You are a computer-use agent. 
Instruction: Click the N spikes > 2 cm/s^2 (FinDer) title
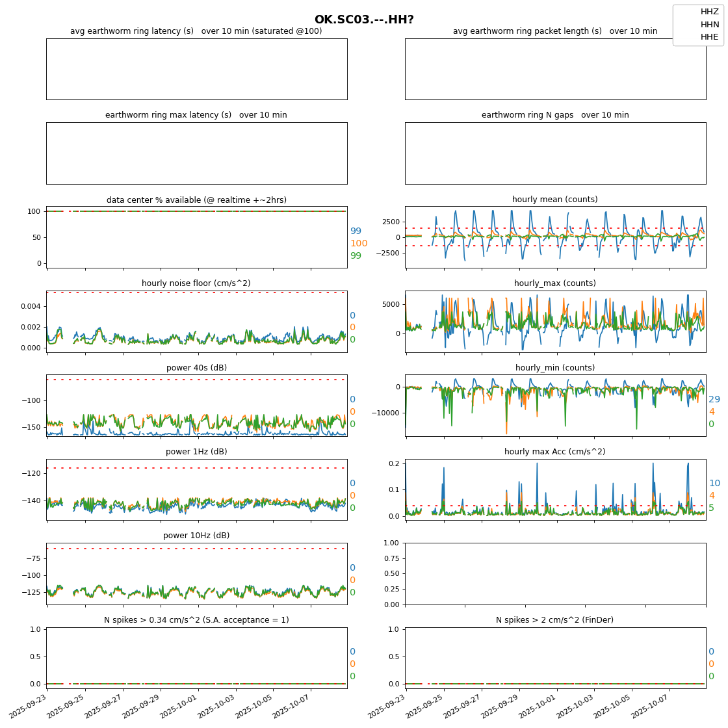click(x=554, y=620)
